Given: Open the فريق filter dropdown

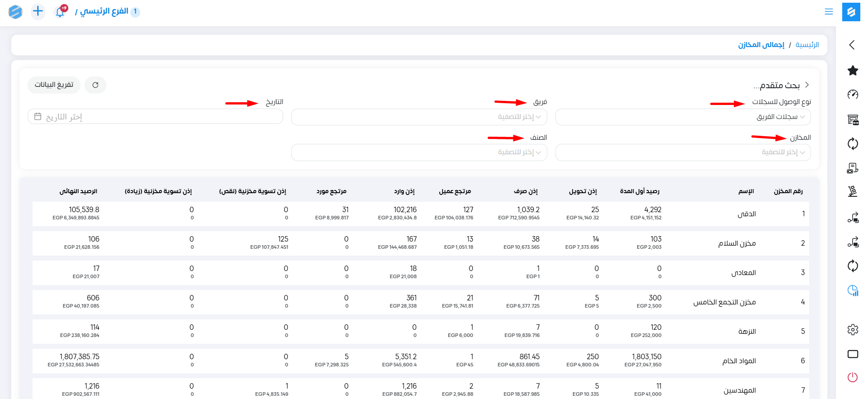Looking at the screenshot, I should [x=419, y=117].
